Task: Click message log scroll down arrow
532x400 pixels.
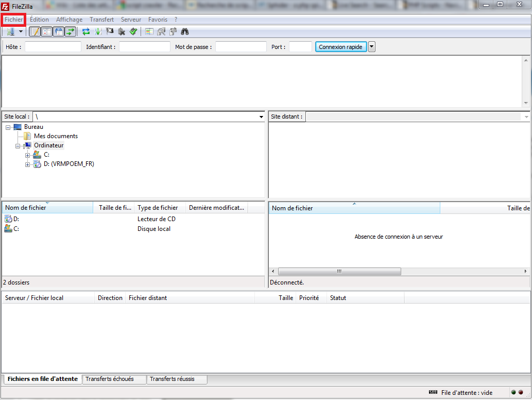Action: click(x=526, y=103)
